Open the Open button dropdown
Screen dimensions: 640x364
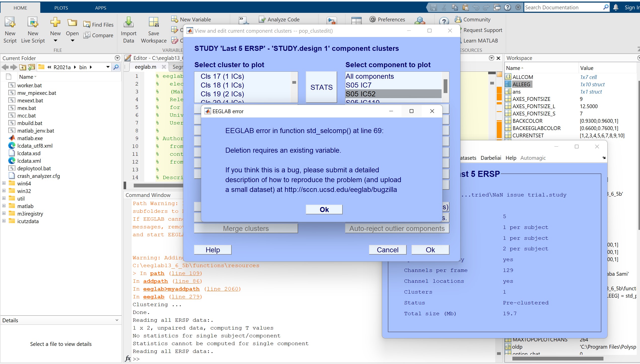tap(72, 40)
